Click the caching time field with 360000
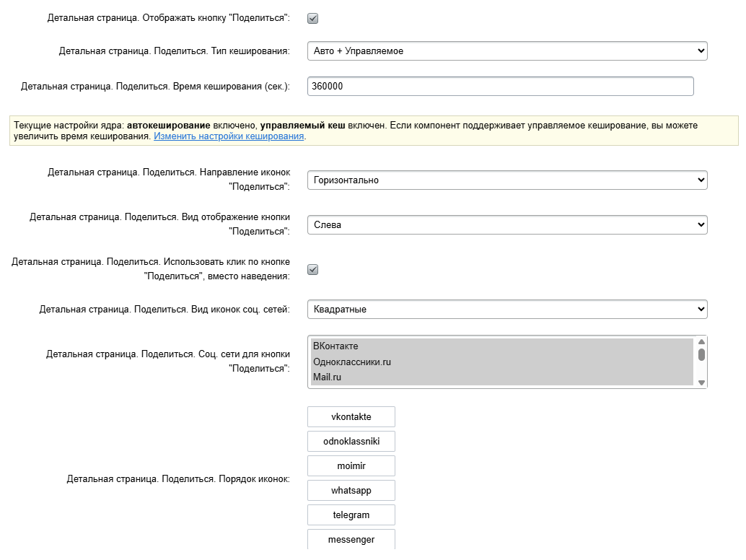The image size is (746, 560). (499, 87)
